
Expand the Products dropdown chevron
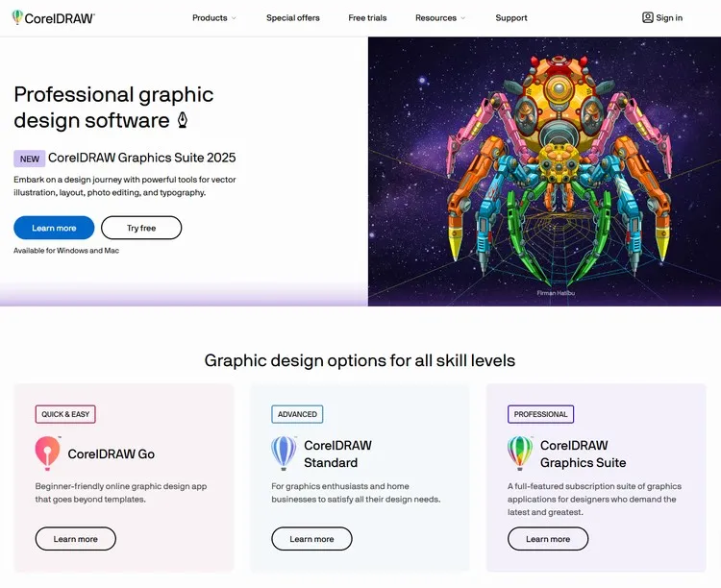click(x=234, y=18)
